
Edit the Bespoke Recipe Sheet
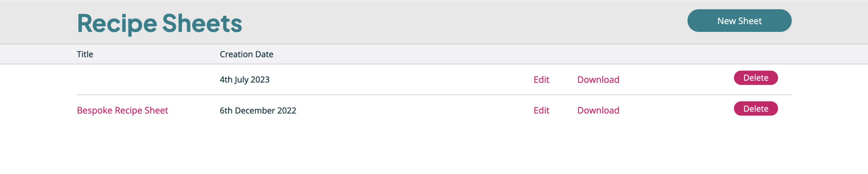541,110
